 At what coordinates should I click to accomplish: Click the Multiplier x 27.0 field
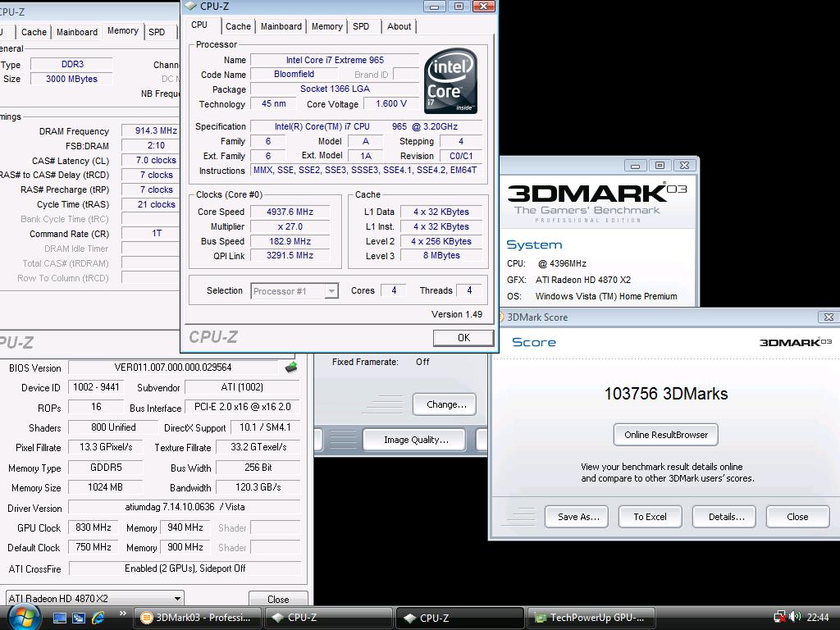(x=290, y=226)
